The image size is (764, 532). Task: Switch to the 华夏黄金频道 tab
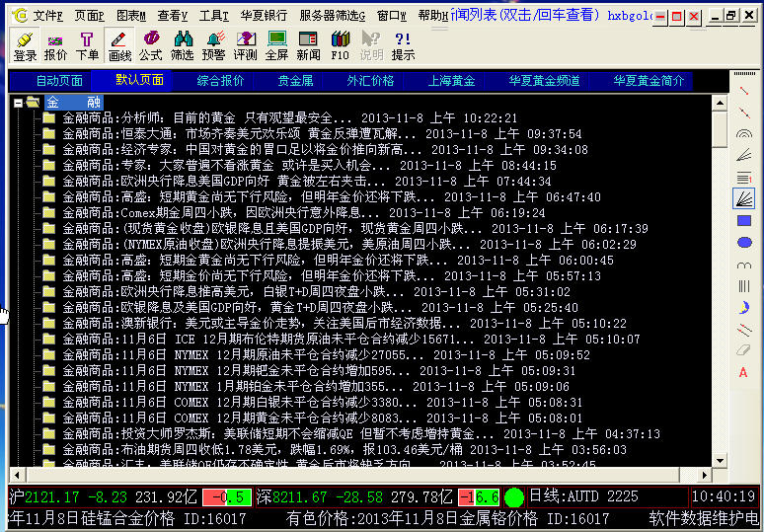(544, 80)
